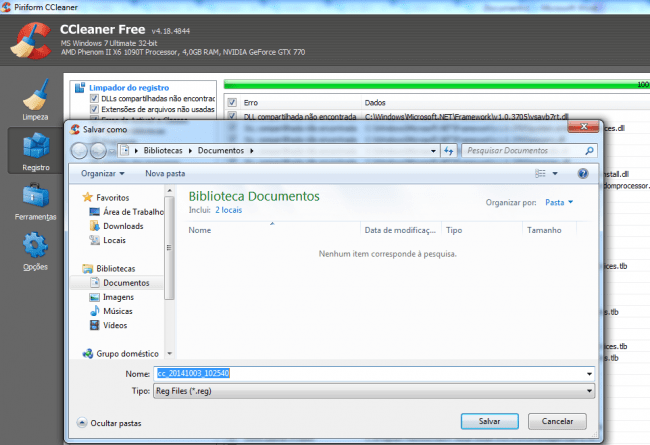Click Ocultar pastas label
The height and width of the screenshot is (445, 650).
coord(116,423)
